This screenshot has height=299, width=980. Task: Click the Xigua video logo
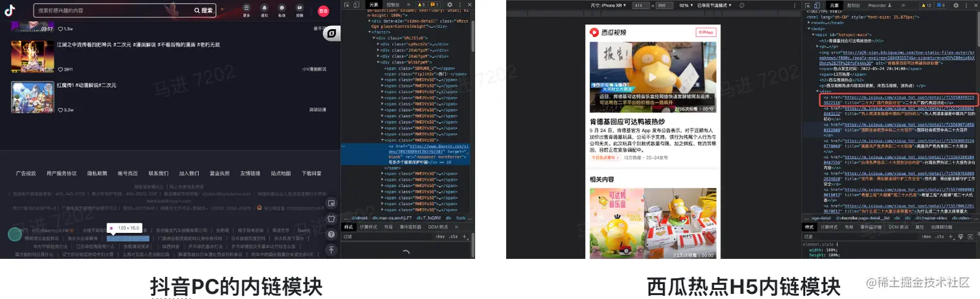pos(608,32)
